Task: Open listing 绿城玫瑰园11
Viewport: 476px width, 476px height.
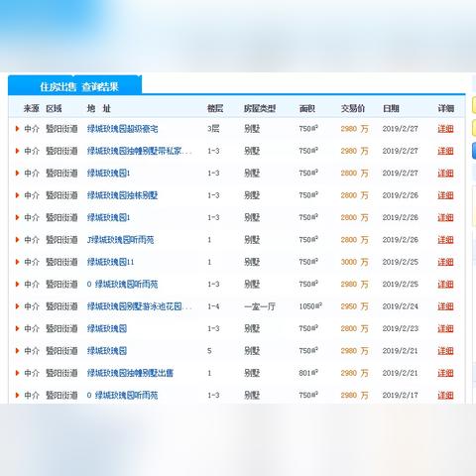Action: click(110, 262)
